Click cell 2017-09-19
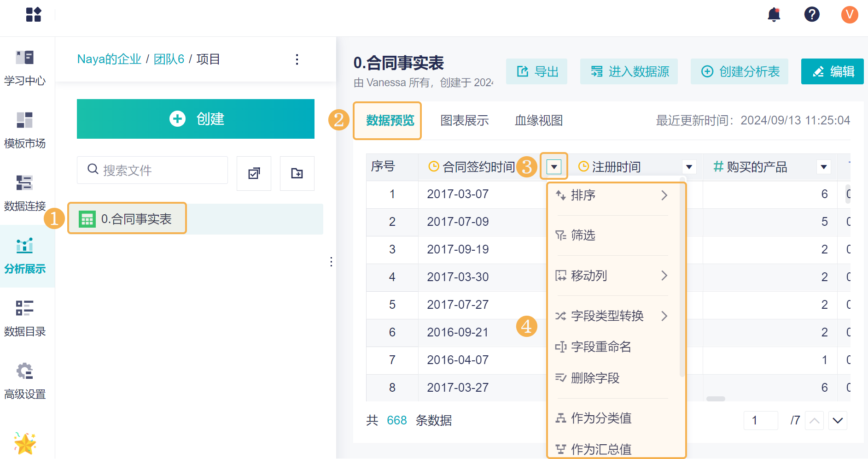The height and width of the screenshot is (459, 868). click(458, 249)
